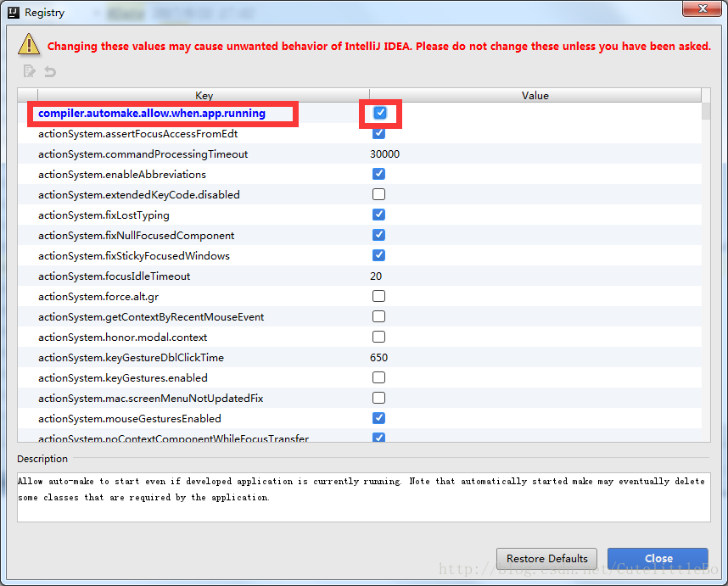Click the Restore Defaults button
728x586 pixels.
pyautogui.click(x=547, y=559)
